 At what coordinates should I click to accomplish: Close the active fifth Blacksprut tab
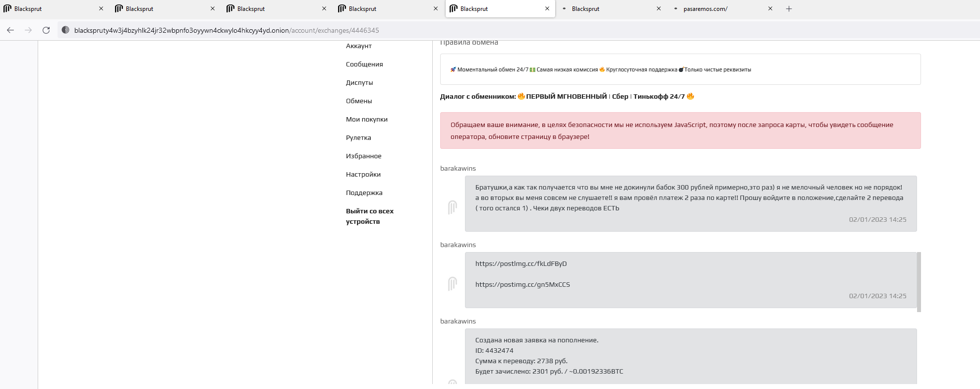547,8
